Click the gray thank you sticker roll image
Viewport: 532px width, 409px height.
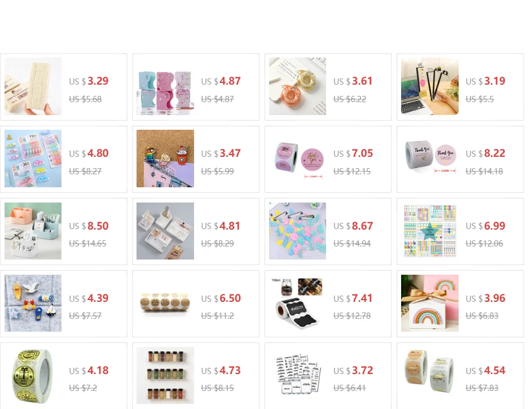pyautogui.click(x=430, y=159)
